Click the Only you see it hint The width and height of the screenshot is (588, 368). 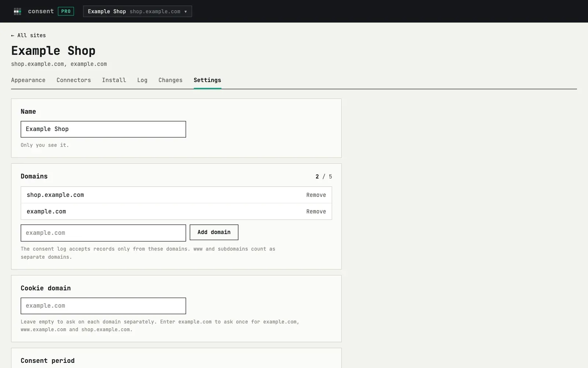click(45, 145)
